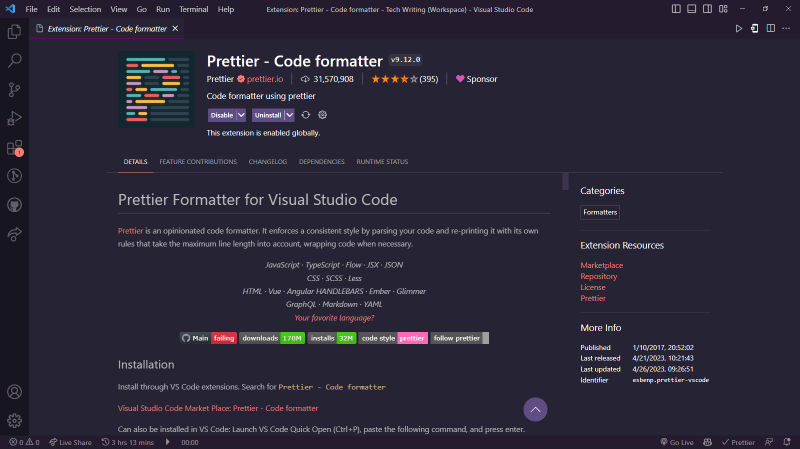The height and width of the screenshot is (449, 800).
Task: Open the Search view in activity bar
Action: [14, 61]
